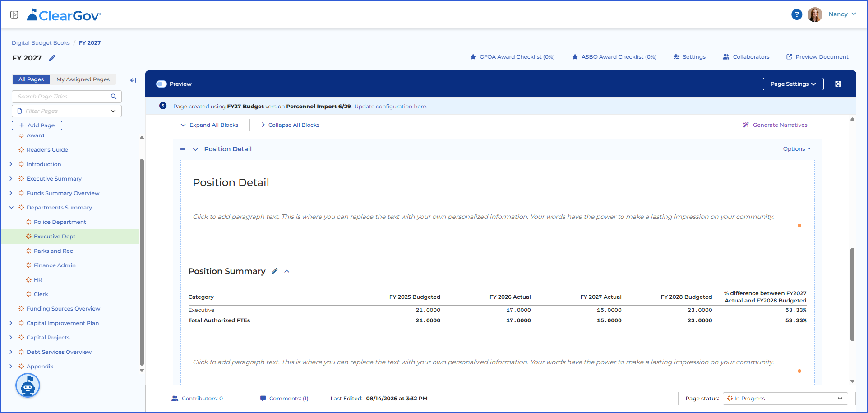Open the Page Settings dropdown

[x=793, y=84]
